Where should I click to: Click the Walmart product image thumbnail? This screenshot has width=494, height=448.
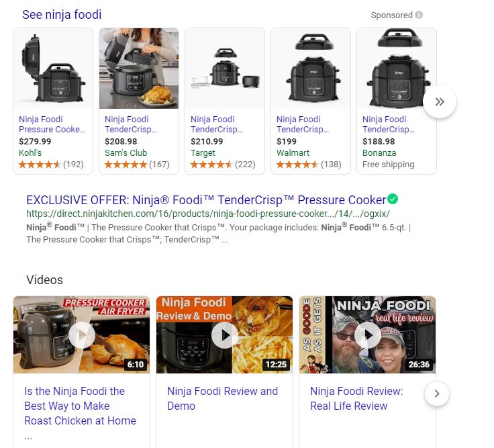(x=311, y=69)
